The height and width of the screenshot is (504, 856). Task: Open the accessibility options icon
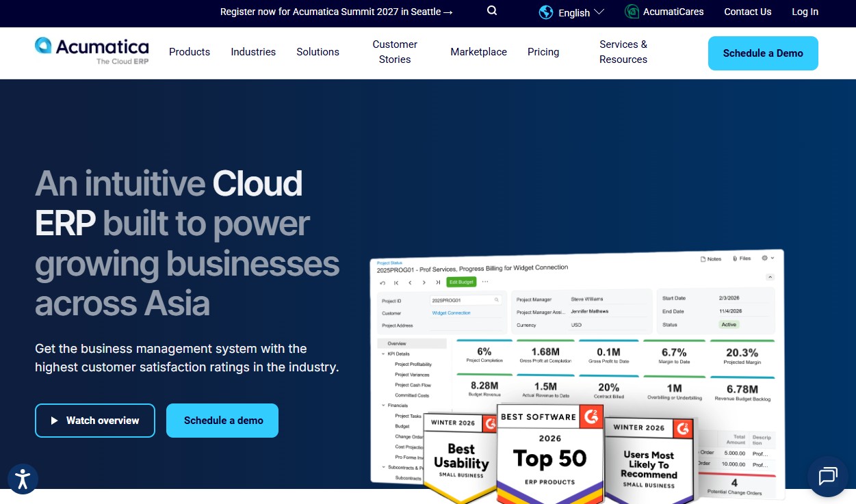click(x=23, y=478)
